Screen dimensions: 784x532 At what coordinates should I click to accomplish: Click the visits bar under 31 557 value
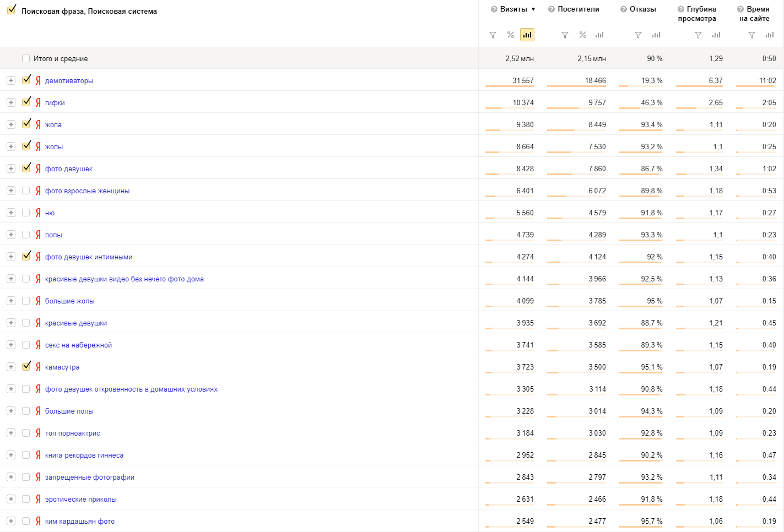pos(509,86)
